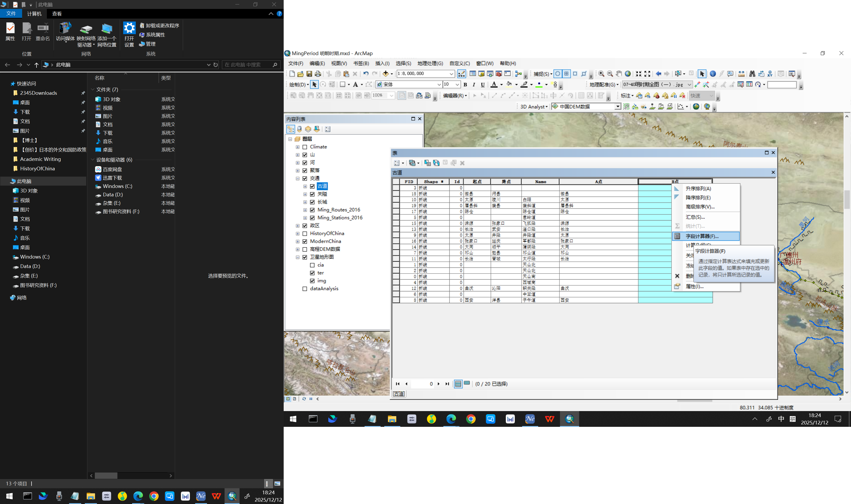Open ArcMap from the Windows taskbar
851x504 pixels.
(x=570, y=419)
